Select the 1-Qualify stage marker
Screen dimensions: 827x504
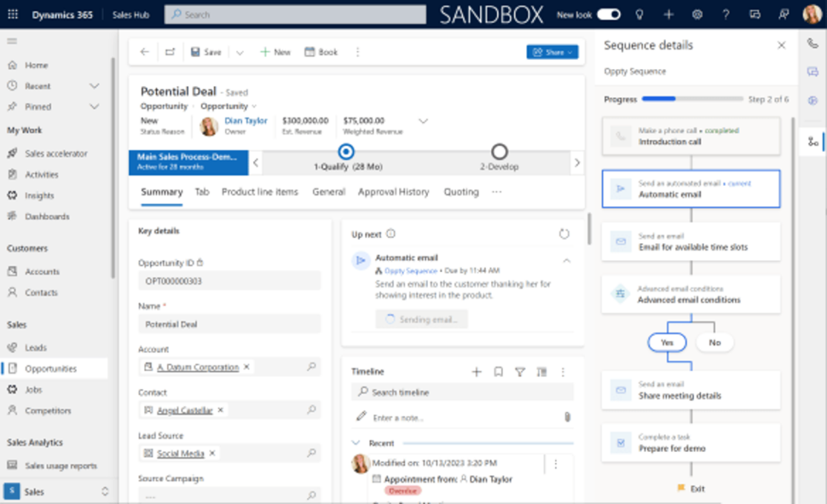pyautogui.click(x=346, y=152)
